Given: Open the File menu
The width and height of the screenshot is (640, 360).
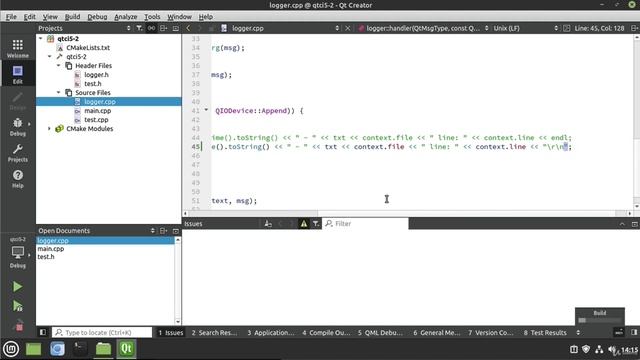Looking at the screenshot, I should pos(11,17).
